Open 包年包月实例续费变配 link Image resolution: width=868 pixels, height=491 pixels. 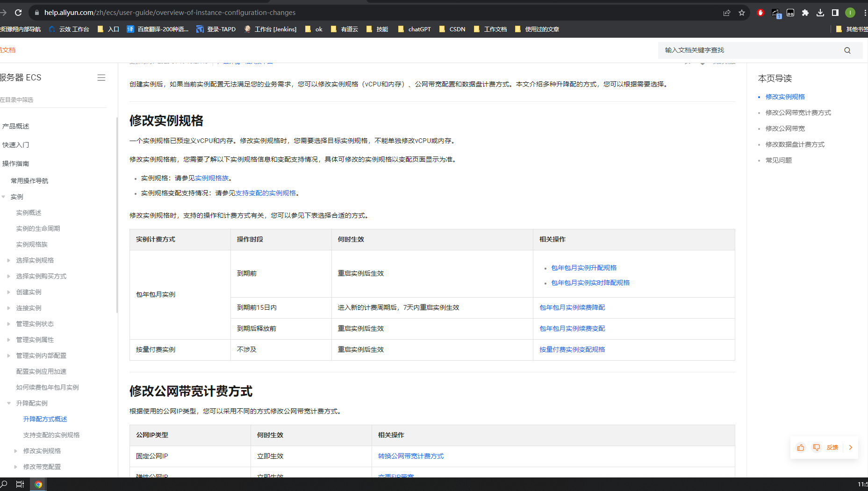tap(572, 328)
